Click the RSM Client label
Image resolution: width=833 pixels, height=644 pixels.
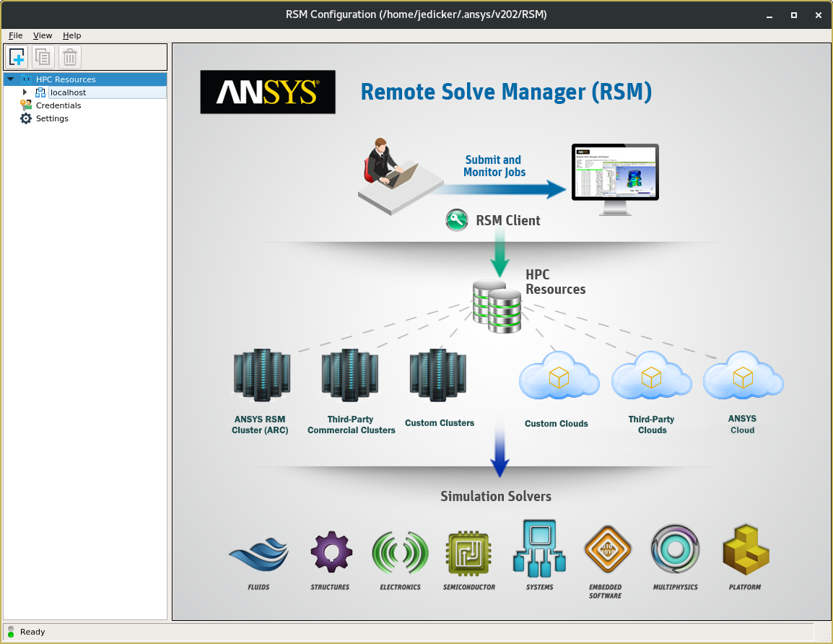point(508,220)
